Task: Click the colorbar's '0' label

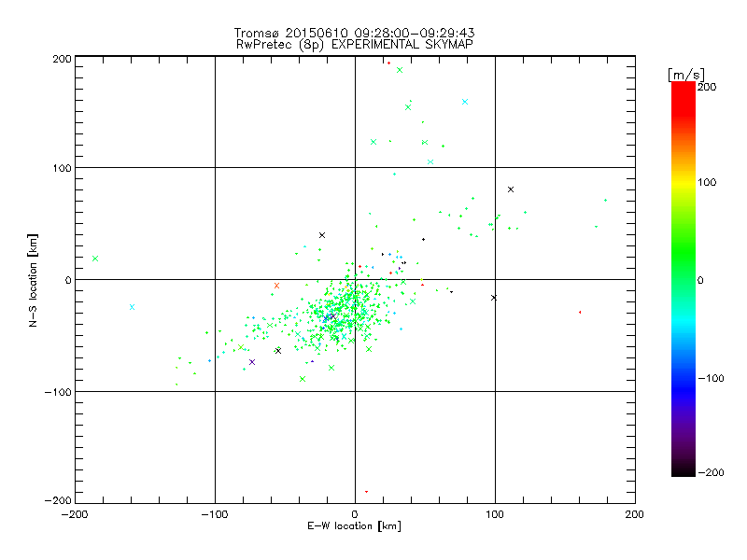Action: click(x=700, y=281)
